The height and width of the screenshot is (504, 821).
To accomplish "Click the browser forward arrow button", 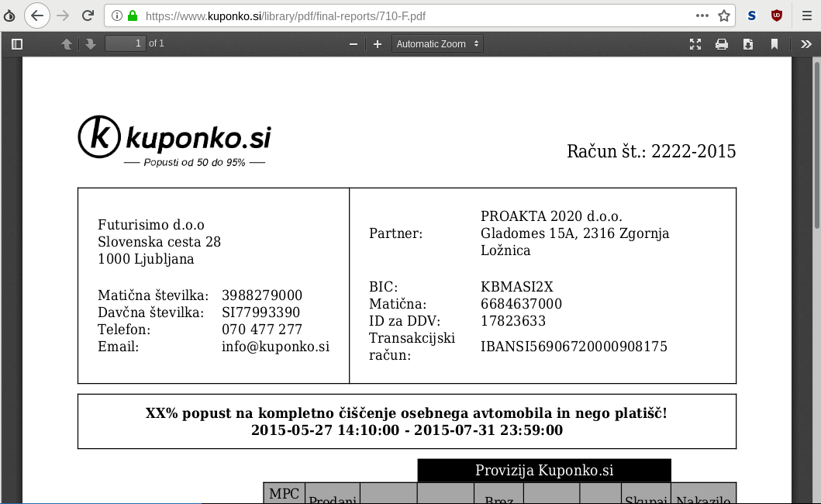I will click(x=63, y=16).
